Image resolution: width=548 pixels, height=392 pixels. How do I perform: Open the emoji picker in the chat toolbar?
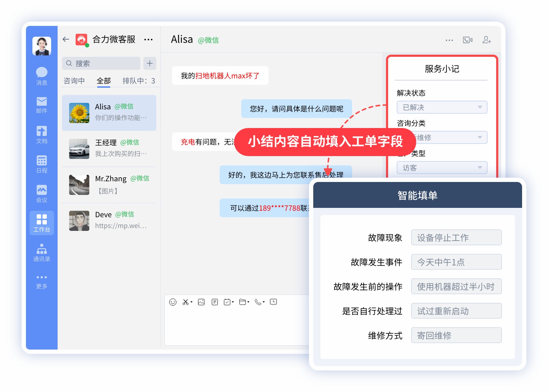[173, 302]
